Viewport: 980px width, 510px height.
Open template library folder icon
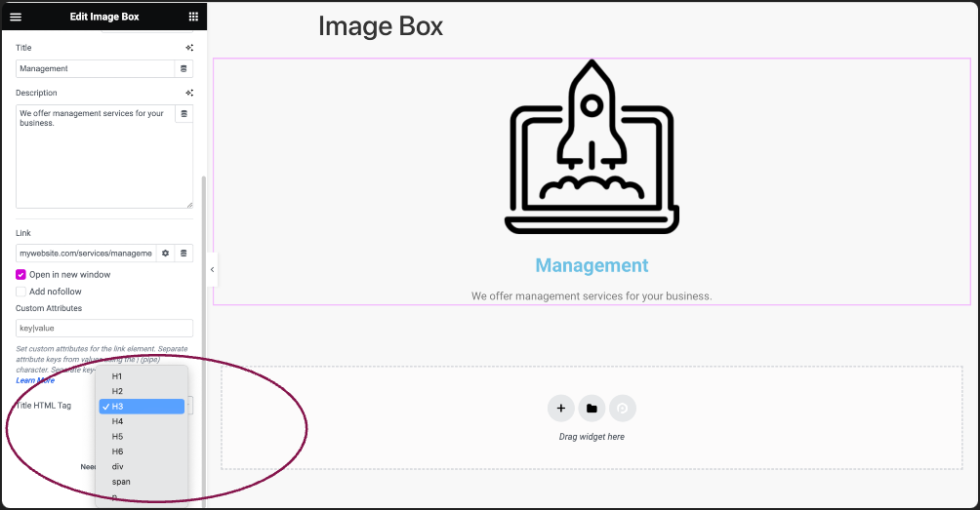click(x=592, y=409)
